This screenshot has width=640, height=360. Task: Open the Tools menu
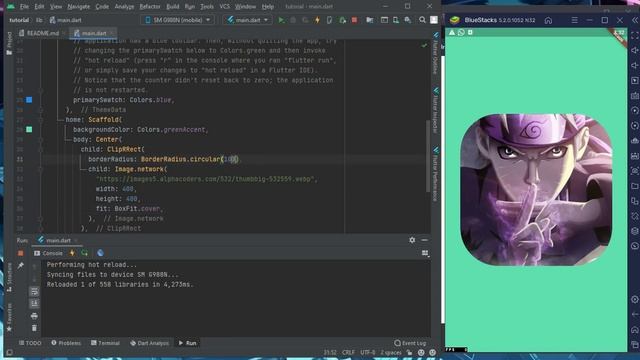[207, 7]
